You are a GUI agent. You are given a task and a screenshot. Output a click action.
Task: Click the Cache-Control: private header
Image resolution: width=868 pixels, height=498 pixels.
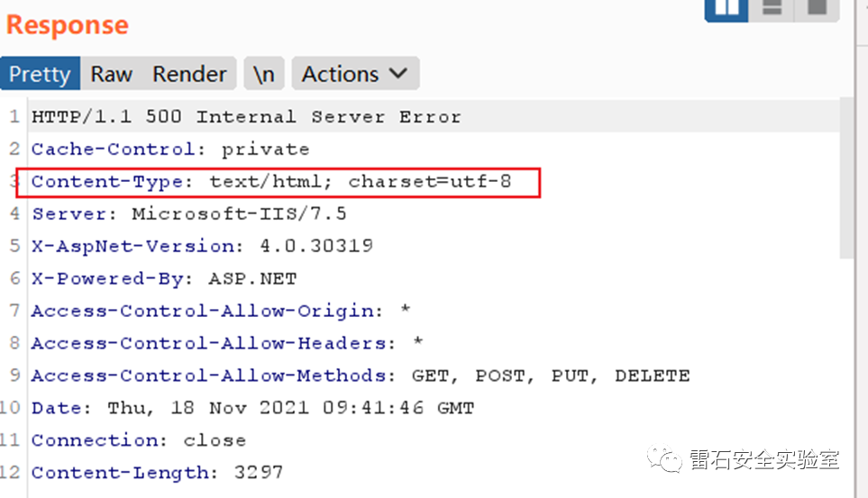pos(170,149)
